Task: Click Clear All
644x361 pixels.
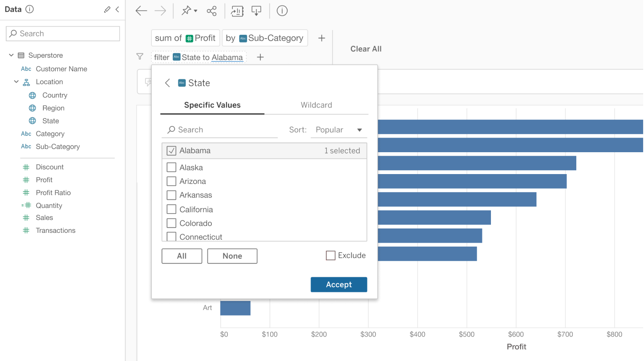Action: coord(366,49)
